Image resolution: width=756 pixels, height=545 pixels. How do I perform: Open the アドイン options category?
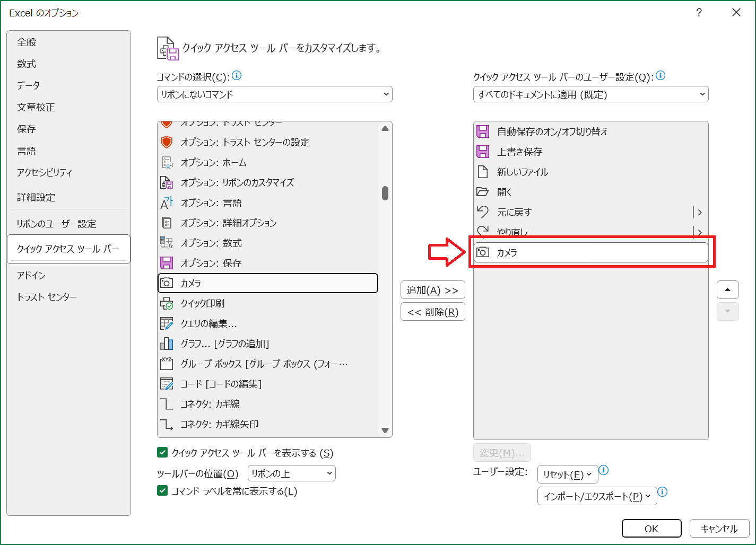[x=68, y=275]
